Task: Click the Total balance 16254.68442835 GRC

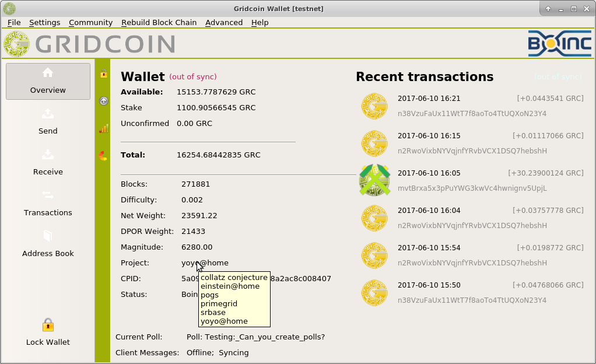Action: point(219,155)
